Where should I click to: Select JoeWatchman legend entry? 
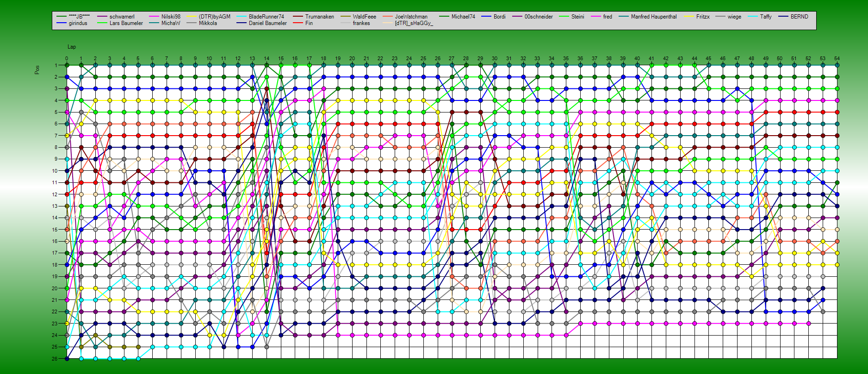click(411, 17)
